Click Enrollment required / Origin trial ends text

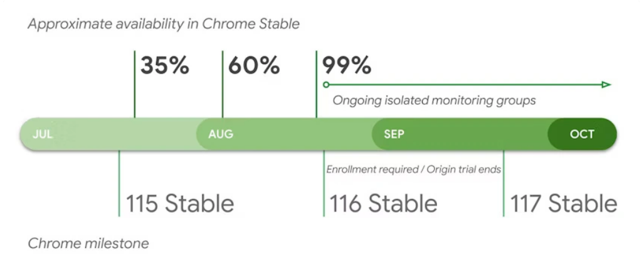click(x=414, y=169)
